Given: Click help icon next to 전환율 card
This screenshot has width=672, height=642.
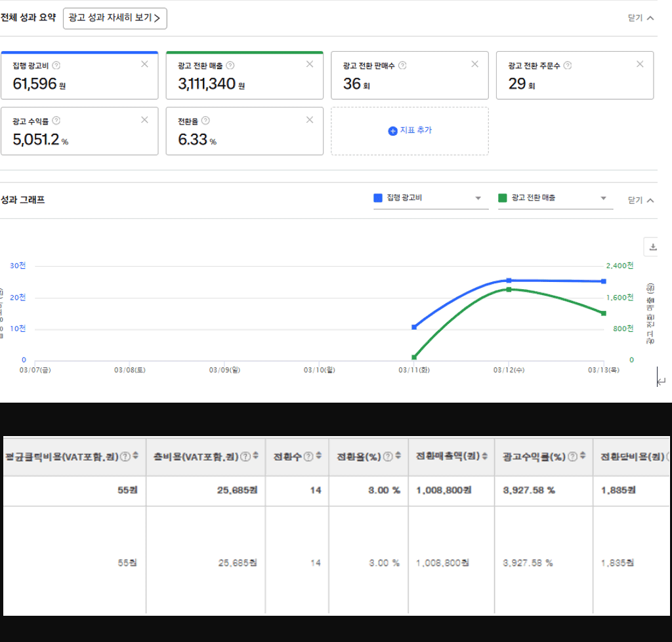Looking at the screenshot, I should [x=205, y=121].
